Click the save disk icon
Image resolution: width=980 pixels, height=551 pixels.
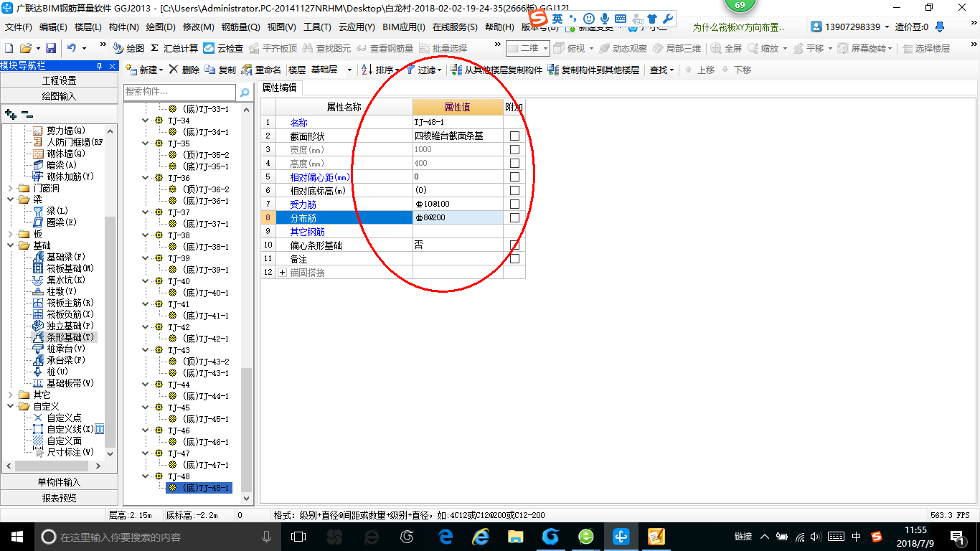pyautogui.click(x=51, y=48)
